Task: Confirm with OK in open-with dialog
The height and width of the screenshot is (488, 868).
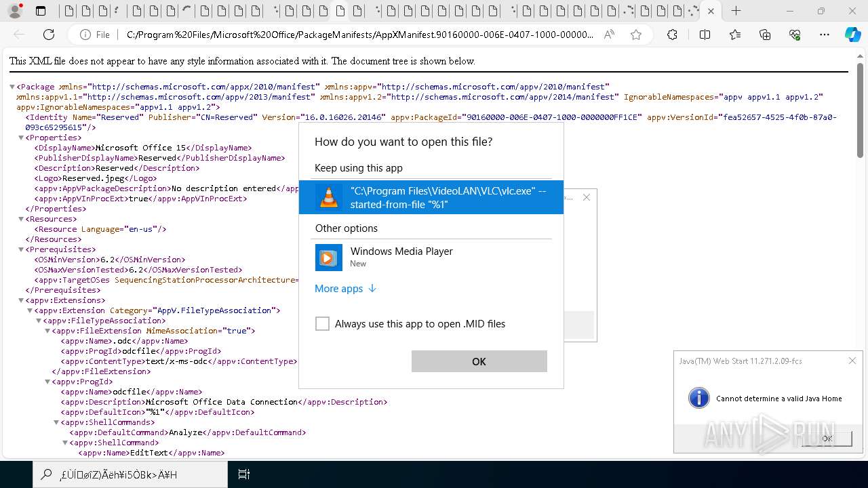Action: pyautogui.click(x=479, y=361)
